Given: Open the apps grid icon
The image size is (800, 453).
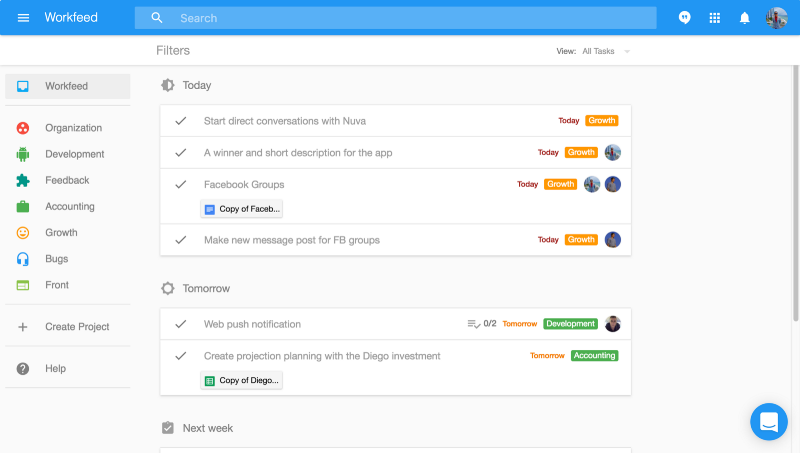Looking at the screenshot, I should pos(714,18).
